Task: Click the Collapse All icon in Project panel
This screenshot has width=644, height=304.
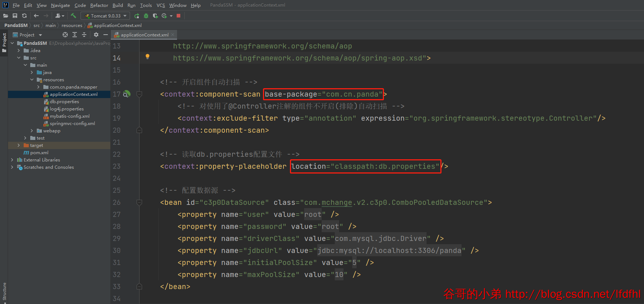Action: pos(84,35)
